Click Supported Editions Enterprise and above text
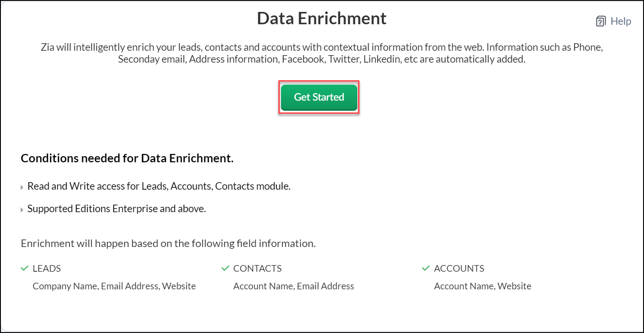Screen dimensions: 644x333 coord(117,209)
